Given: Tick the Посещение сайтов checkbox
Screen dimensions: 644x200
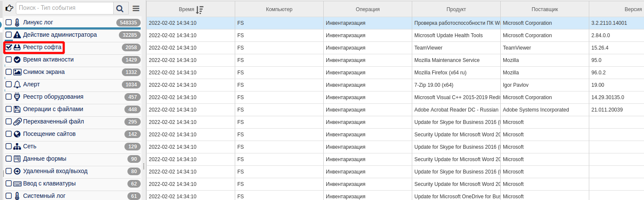Looking at the screenshot, I should [9, 134].
